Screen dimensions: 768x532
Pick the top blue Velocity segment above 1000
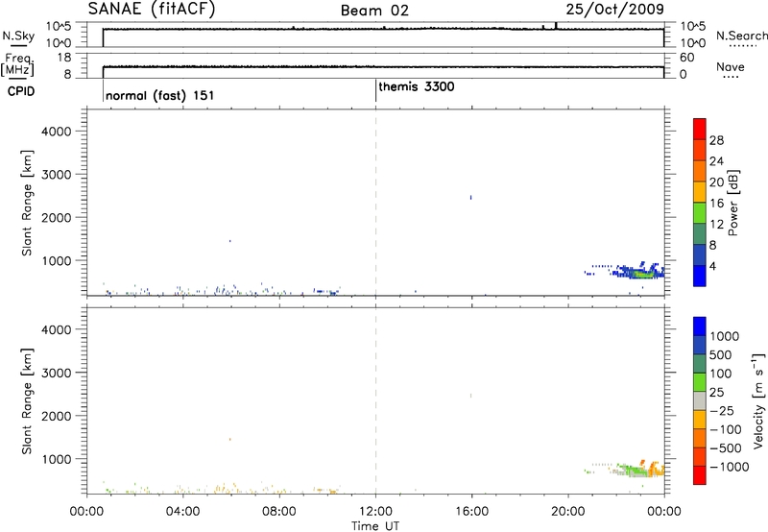click(x=700, y=326)
